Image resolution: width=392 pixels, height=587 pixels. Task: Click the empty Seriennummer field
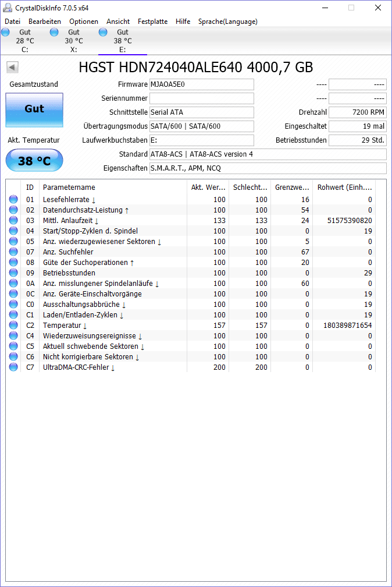click(202, 98)
